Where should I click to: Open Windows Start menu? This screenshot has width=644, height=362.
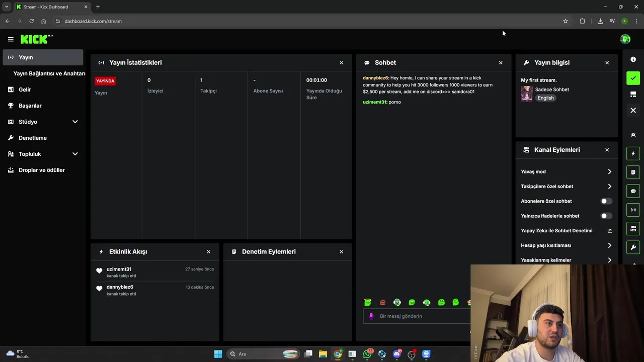(x=218, y=354)
